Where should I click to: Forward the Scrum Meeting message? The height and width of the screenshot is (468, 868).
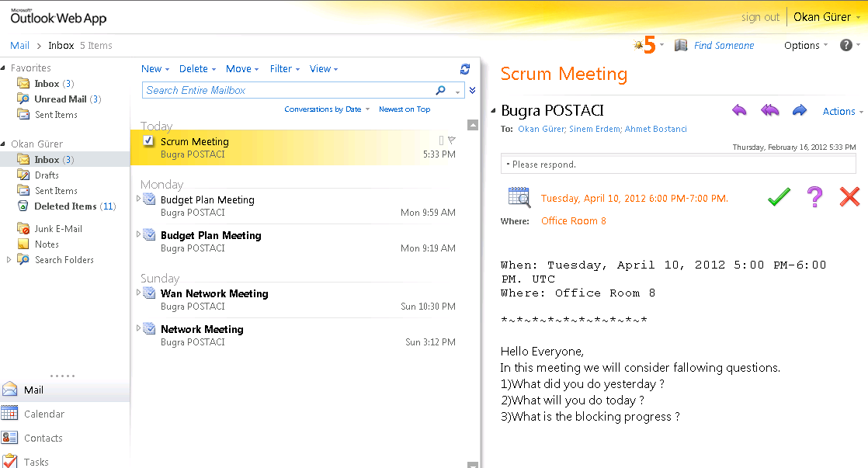(x=800, y=111)
